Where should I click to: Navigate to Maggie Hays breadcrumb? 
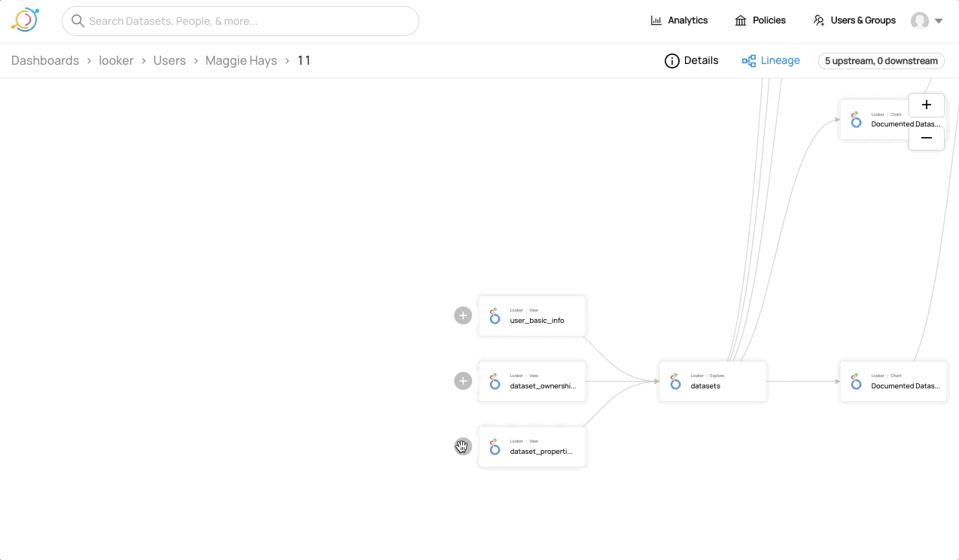241,61
